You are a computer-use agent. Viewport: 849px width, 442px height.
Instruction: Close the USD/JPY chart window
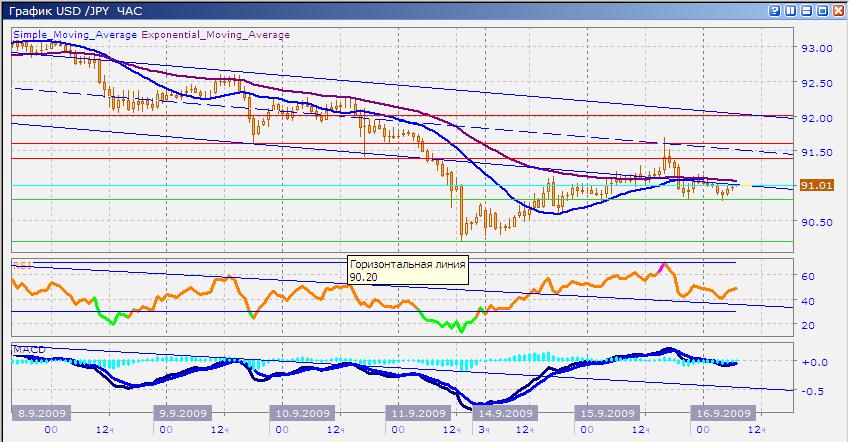tap(838, 10)
